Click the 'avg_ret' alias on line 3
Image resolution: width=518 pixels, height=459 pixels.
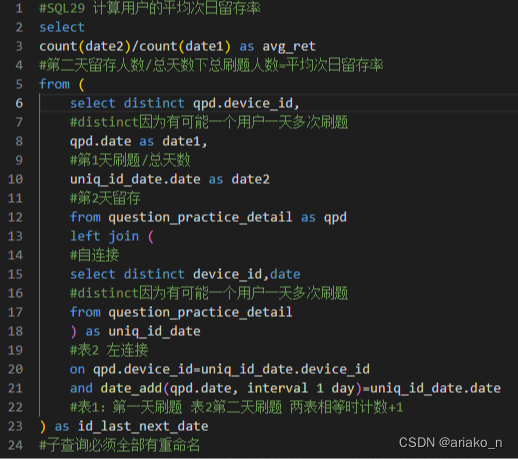[289, 47]
